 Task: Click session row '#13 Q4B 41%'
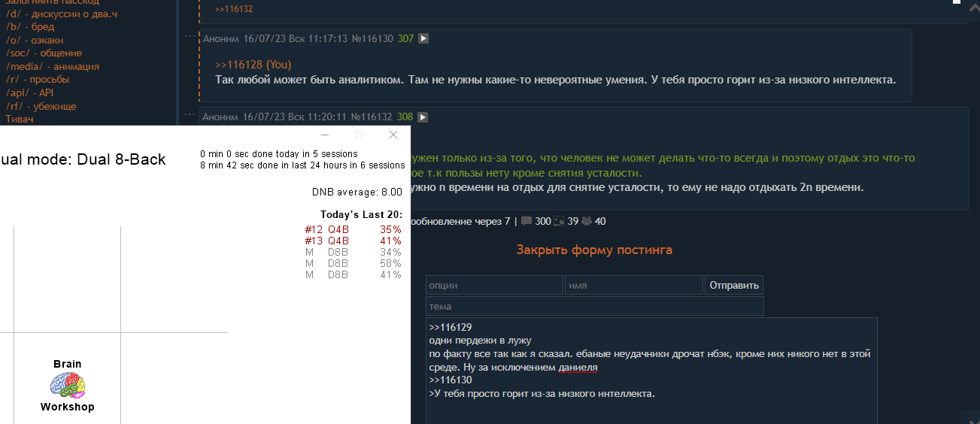click(x=353, y=241)
